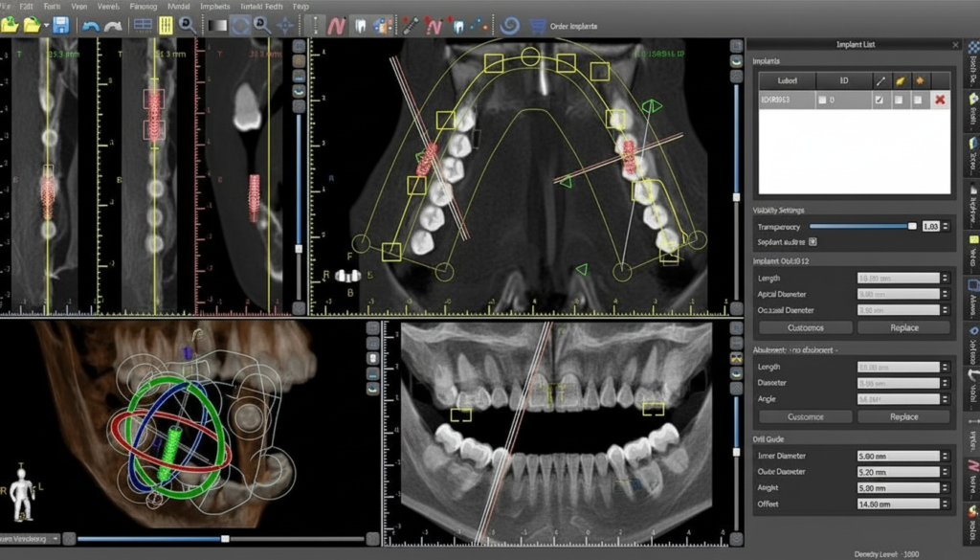Click stepper arrows for Inner Diameter field

(947, 457)
